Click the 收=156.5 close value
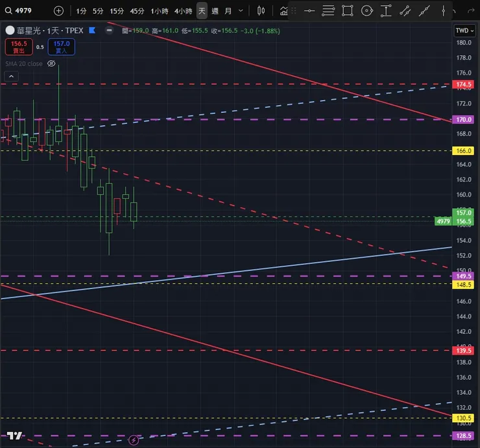This screenshot has width=480, height=448. click(224, 31)
